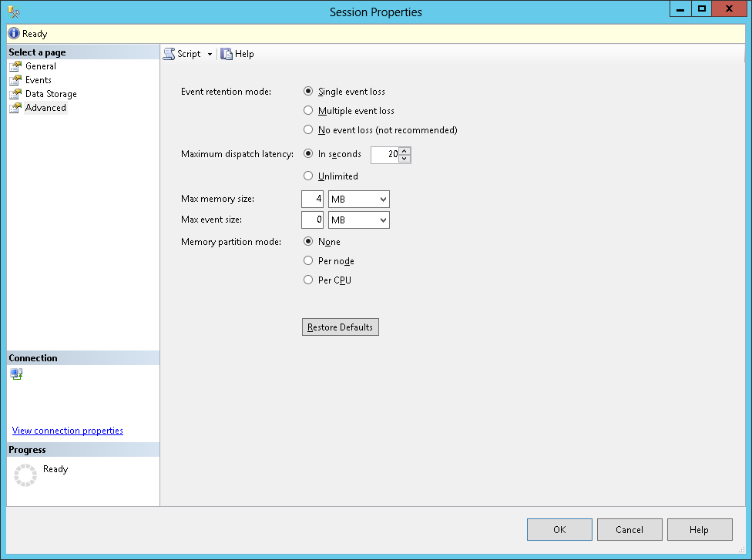This screenshot has height=560, width=752.
Task: Choose No event loss retention mode
Action: [x=308, y=130]
